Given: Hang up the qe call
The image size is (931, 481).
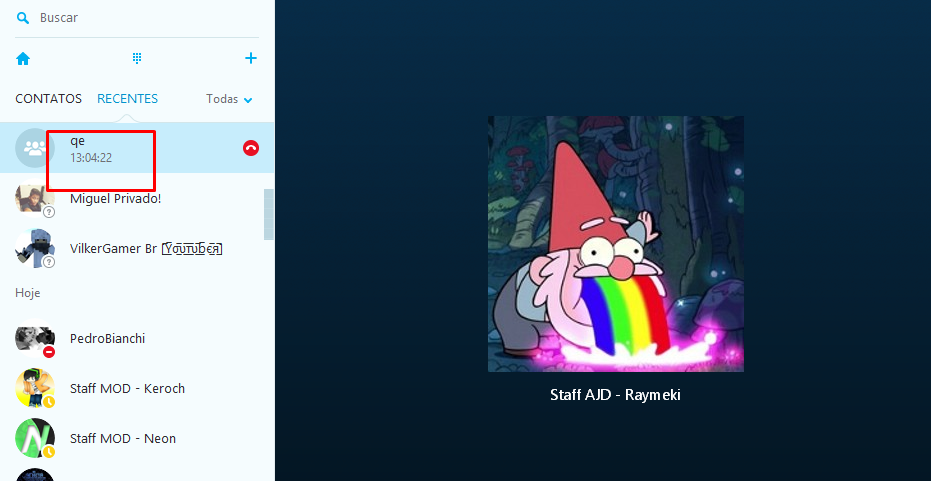Looking at the screenshot, I should [251, 148].
